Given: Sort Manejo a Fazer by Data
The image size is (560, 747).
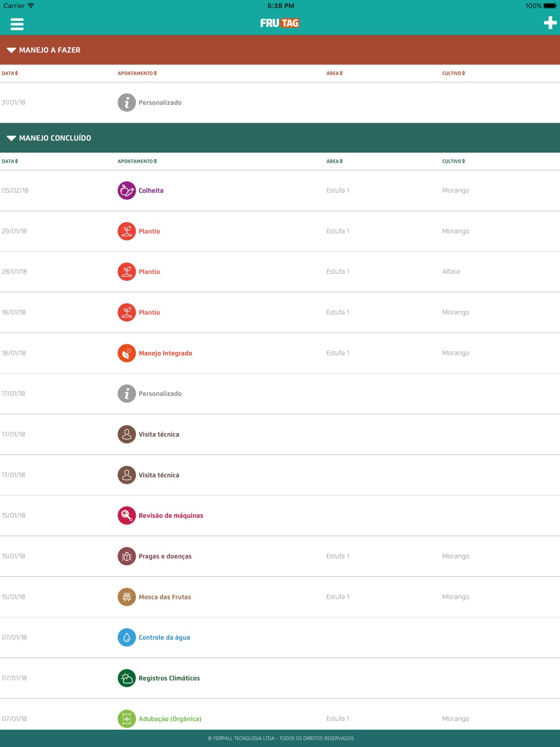Looking at the screenshot, I should pos(10,74).
